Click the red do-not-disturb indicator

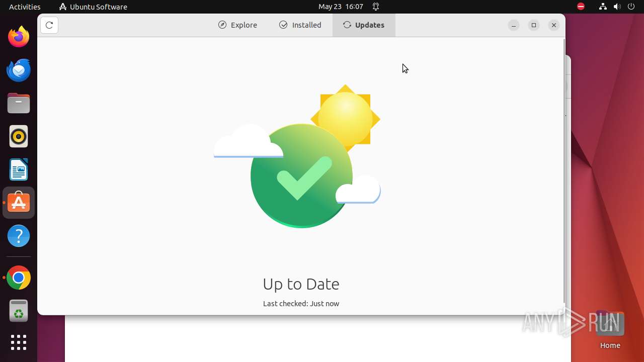581,7
